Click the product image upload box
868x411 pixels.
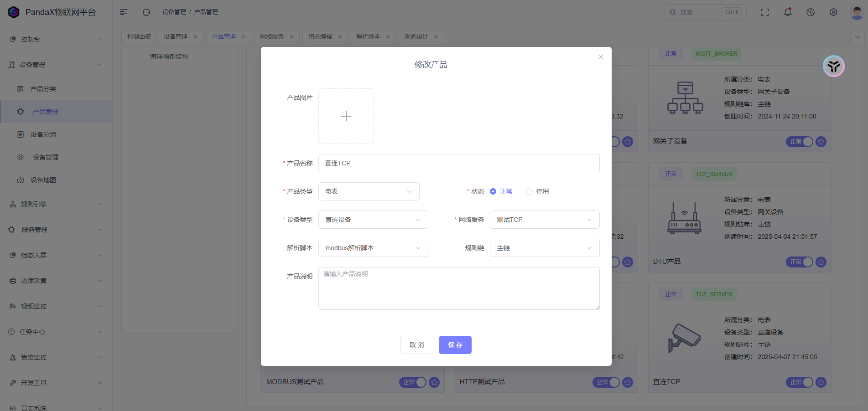[x=346, y=116]
